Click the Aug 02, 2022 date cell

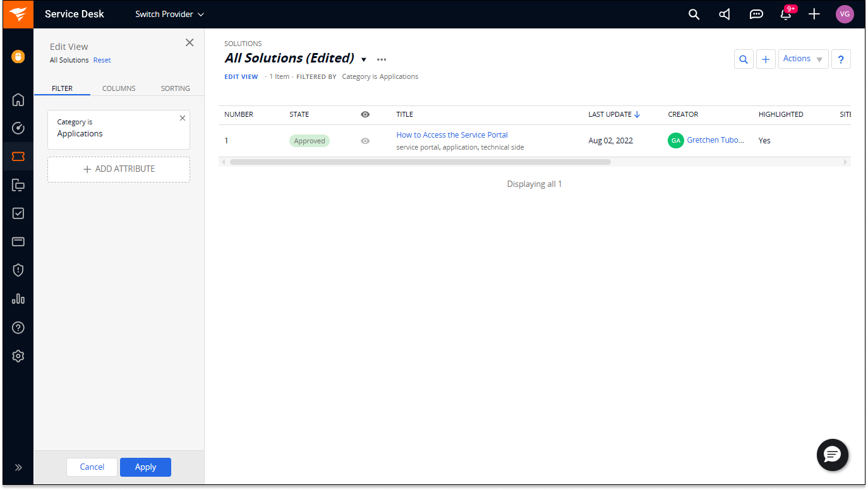pyautogui.click(x=610, y=141)
